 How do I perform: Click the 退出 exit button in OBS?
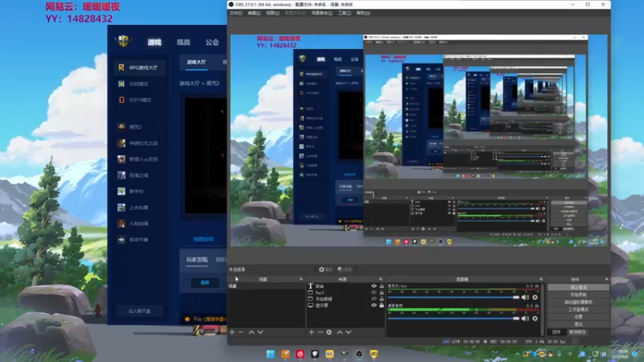578,324
